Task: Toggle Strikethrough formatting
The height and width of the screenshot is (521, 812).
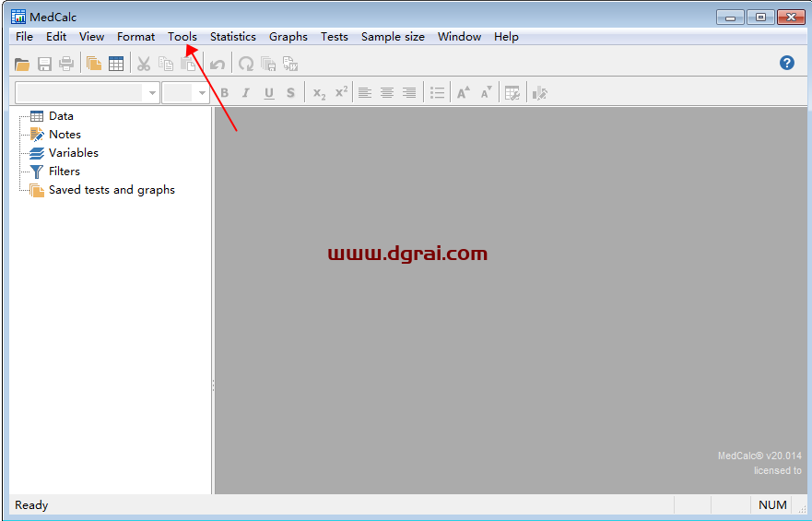Action: pos(291,93)
